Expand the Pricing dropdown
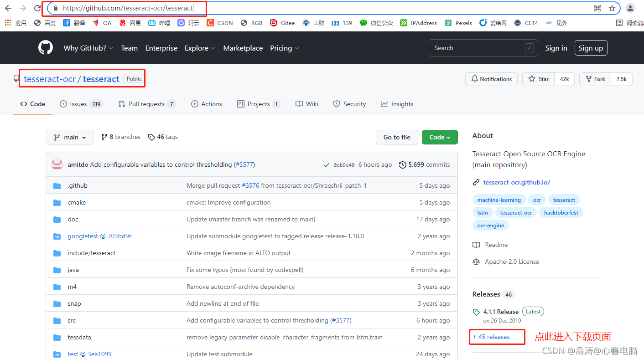The height and width of the screenshot is (359, 644). pos(285,48)
